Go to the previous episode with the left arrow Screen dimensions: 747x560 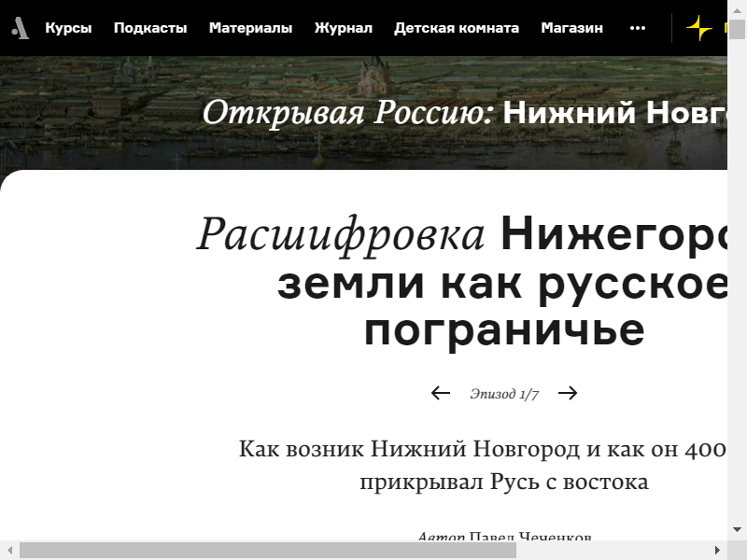(x=441, y=393)
